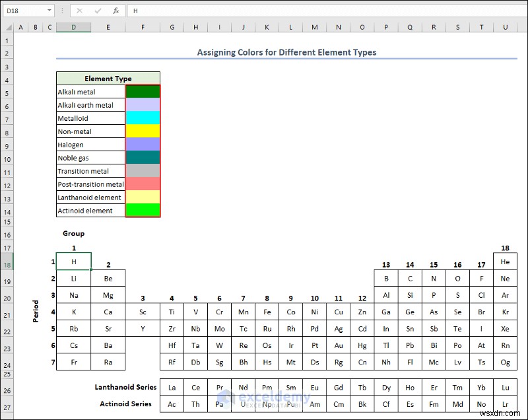Select column U header
The width and height of the screenshot is (528, 420).
click(505, 27)
